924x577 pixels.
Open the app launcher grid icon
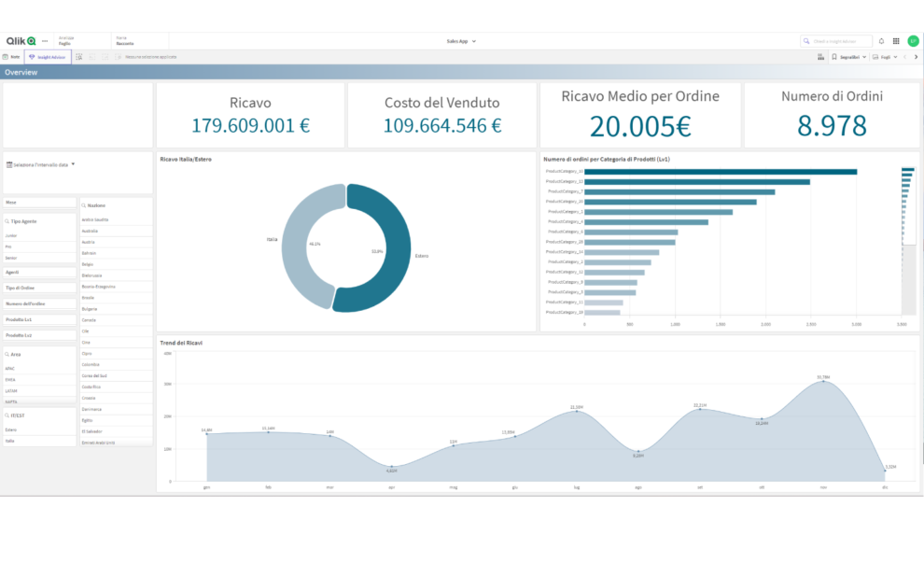(x=897, y=40)
